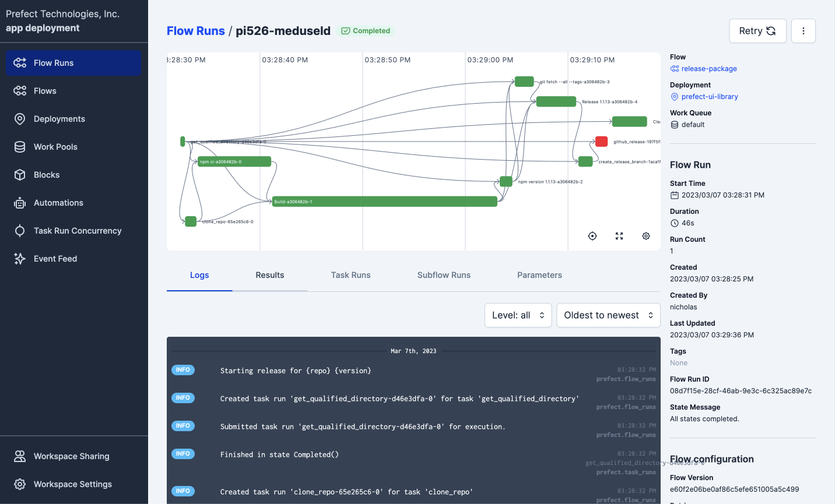Click the Flow Runs breadcrumb link
835x504 pixels.
coord(195,31)
